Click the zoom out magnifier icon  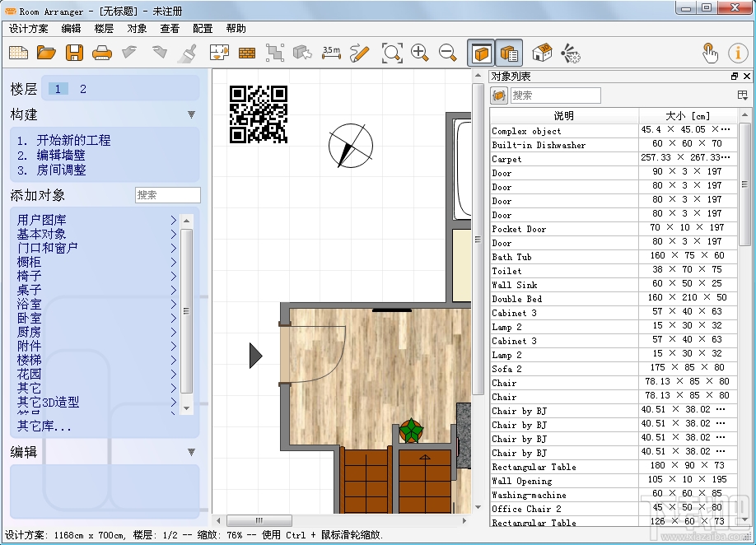[x=448, y=54]
